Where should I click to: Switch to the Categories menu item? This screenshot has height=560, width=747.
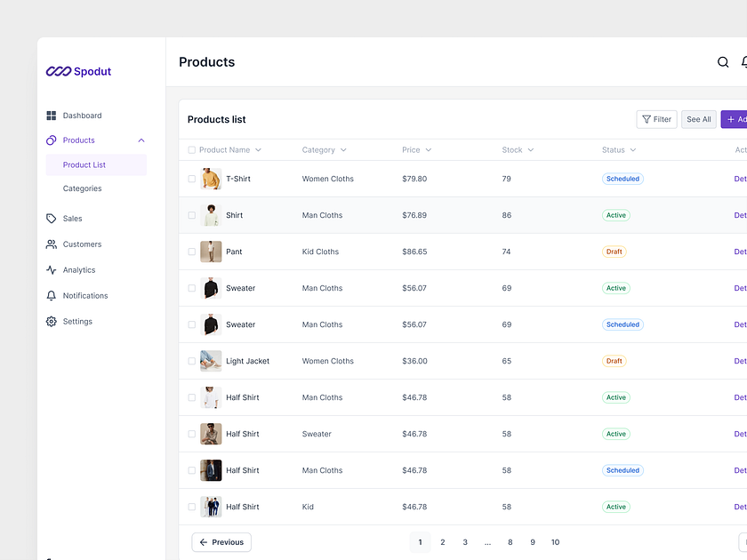[x=82, y=188]
